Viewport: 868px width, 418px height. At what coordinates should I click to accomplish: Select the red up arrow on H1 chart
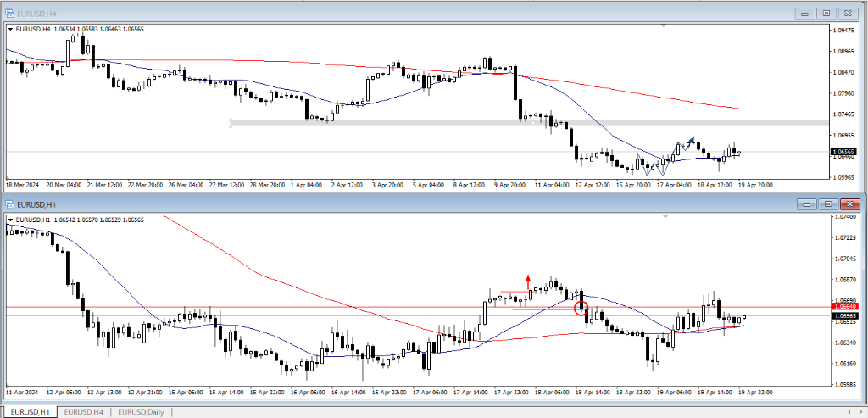click(x=528, y=278)
